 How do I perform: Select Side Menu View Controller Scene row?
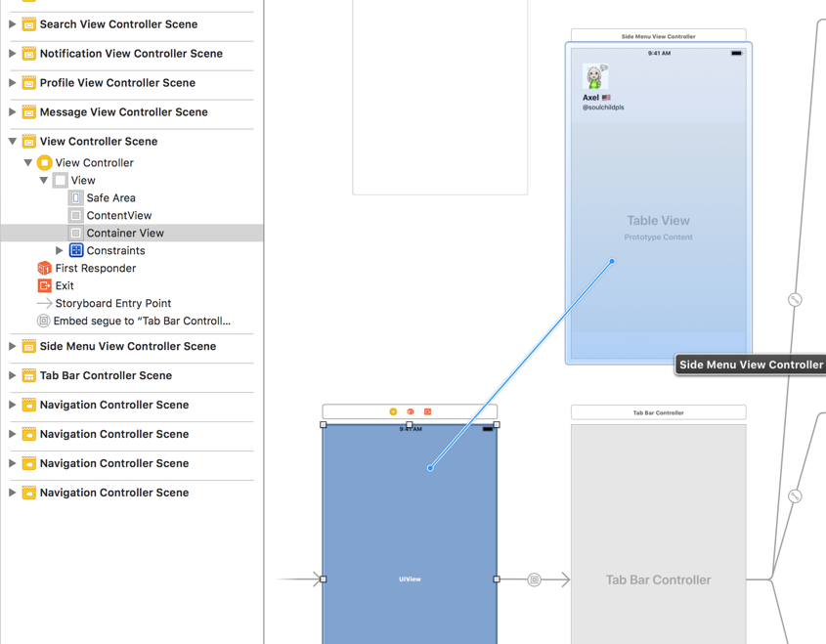pos(127,347)
